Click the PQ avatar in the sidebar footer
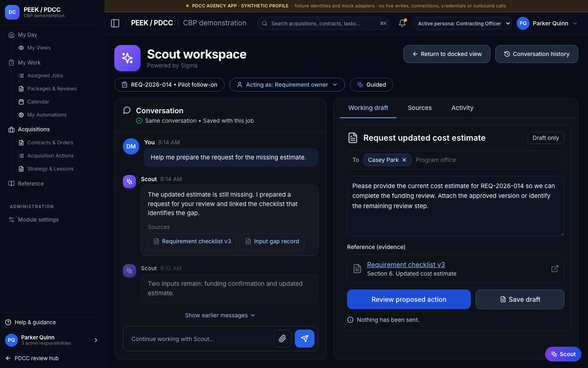588x368 pixels. 11,340
